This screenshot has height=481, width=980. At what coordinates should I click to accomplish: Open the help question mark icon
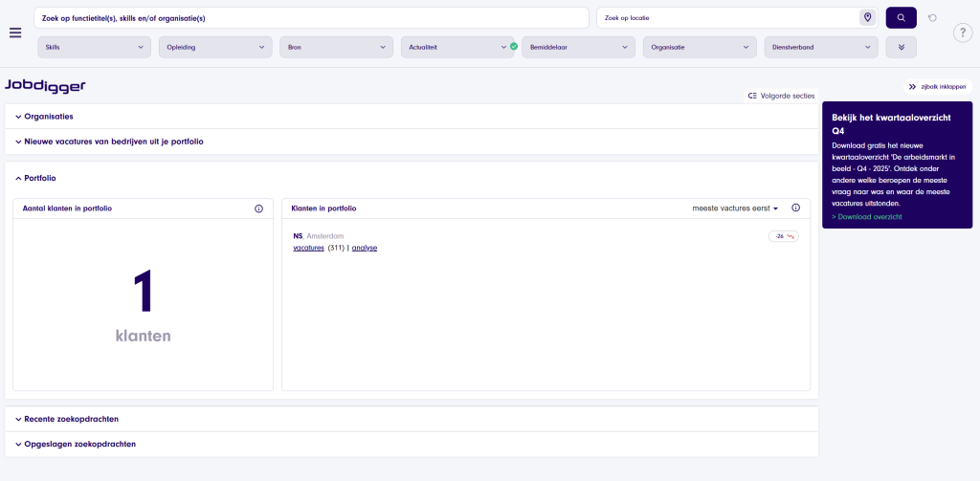coord(963,33)
